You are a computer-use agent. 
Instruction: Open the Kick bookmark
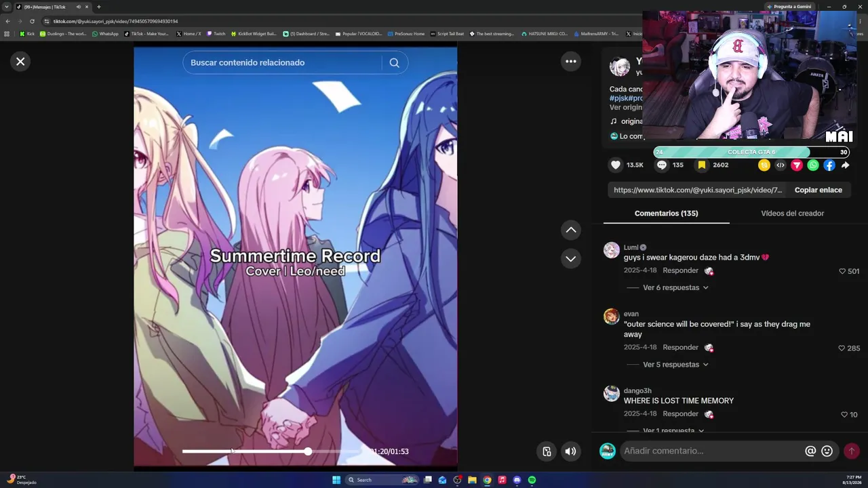[27, 34]
